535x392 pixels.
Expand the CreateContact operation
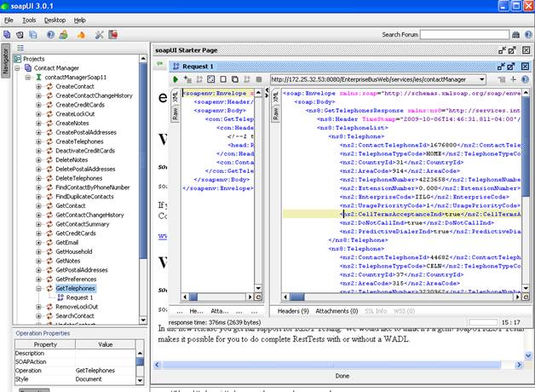pyautogui.click(x=38, y=86)
